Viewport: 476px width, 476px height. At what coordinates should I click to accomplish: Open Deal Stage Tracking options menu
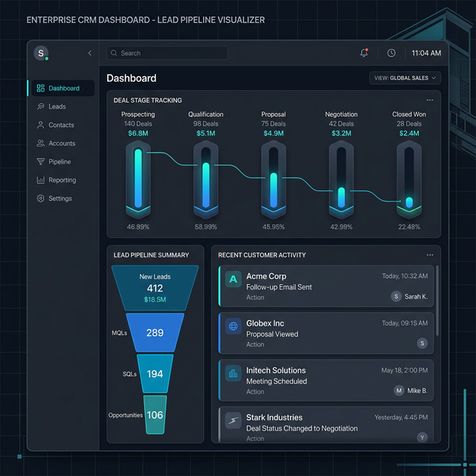click(430, 100)
